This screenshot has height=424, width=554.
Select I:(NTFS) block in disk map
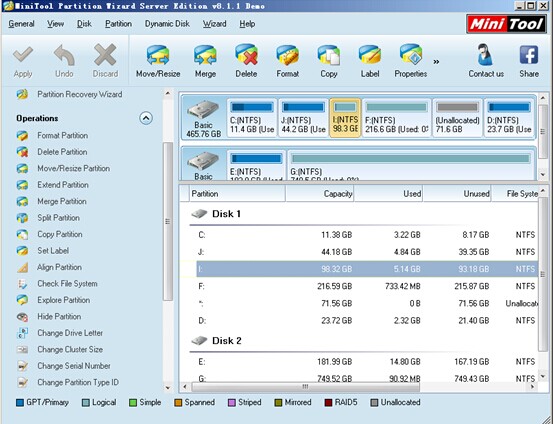pos(345,118)
